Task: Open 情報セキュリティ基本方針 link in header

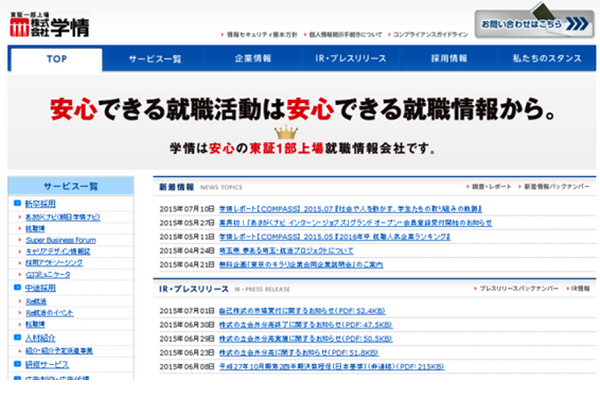Action: [262, 34]
